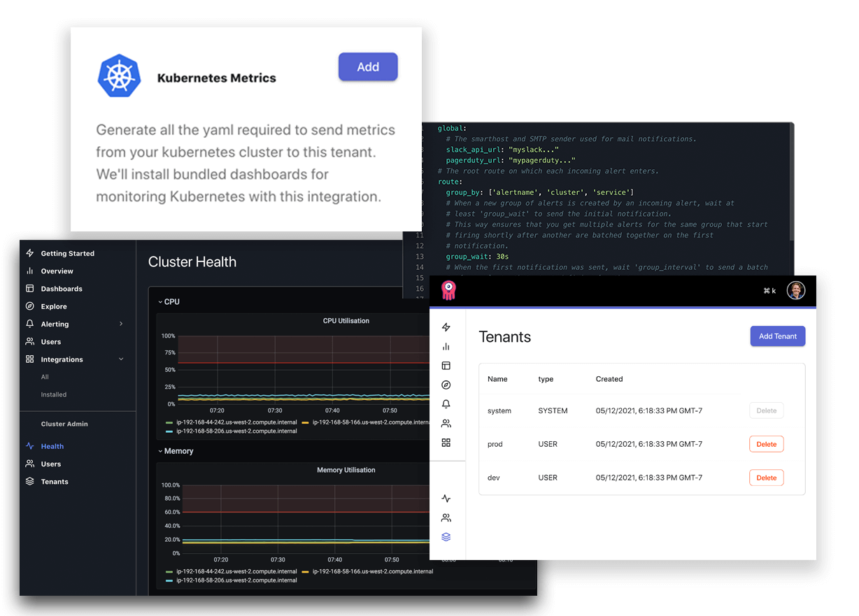Click the Explore compass icon
The width and height of the screenshot is (859, 616).
29,306
